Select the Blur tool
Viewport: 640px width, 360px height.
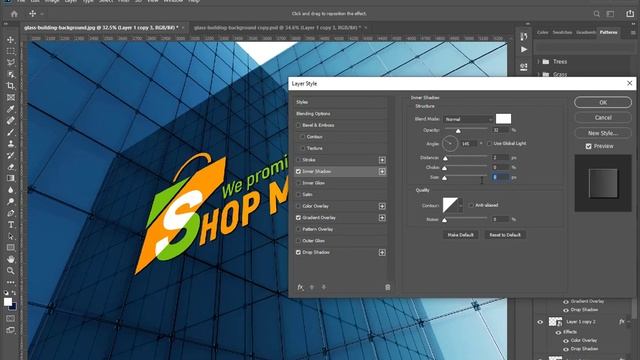11,190
